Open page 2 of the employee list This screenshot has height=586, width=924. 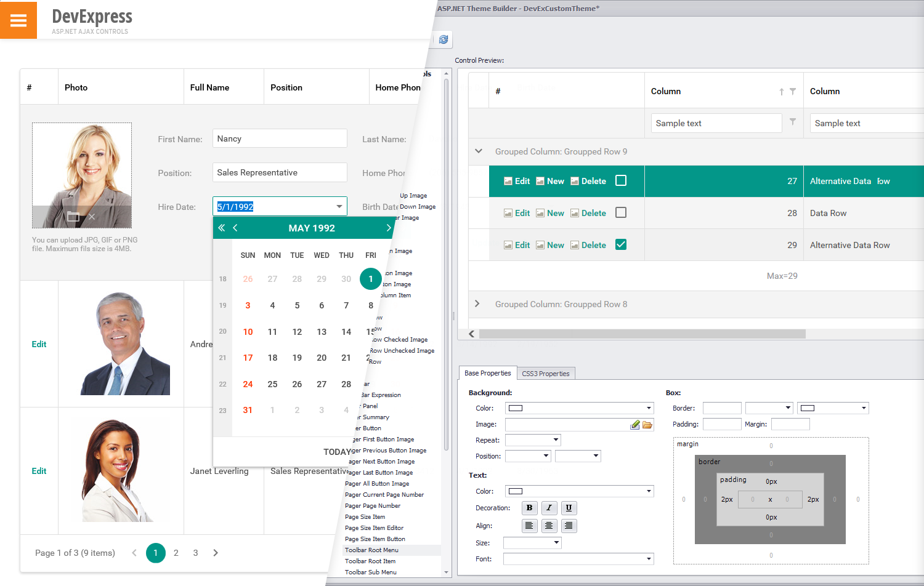(x=176, y=553)
